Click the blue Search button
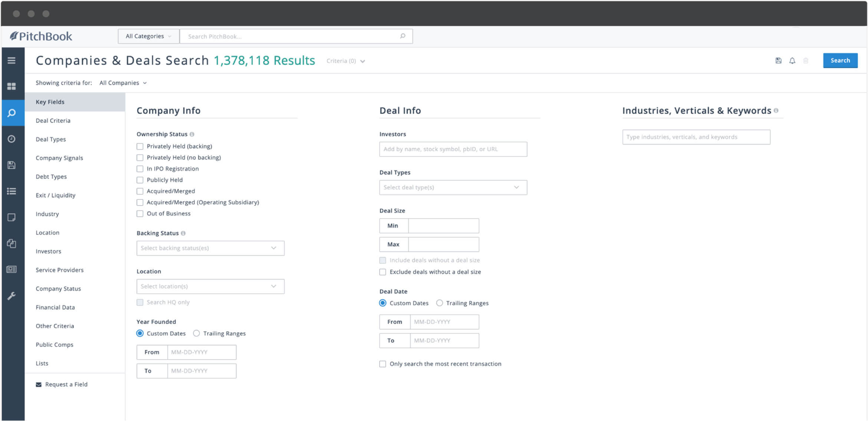 point(840,60)
